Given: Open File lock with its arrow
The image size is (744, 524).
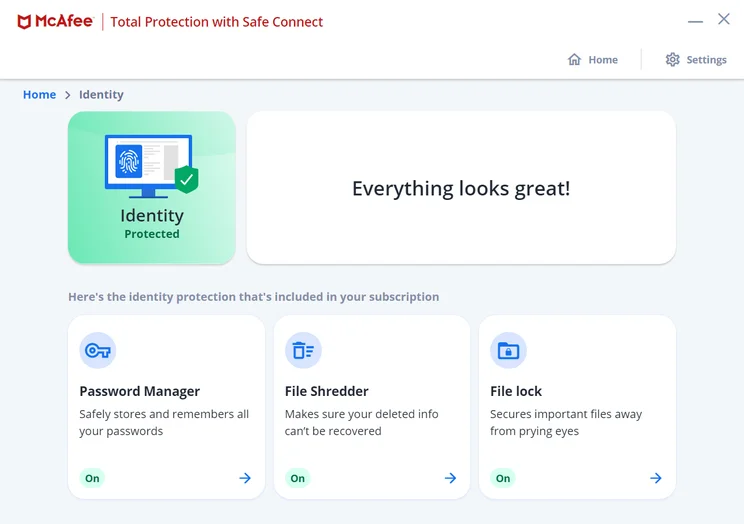Looking at the screenshot, I should [656, 478].
